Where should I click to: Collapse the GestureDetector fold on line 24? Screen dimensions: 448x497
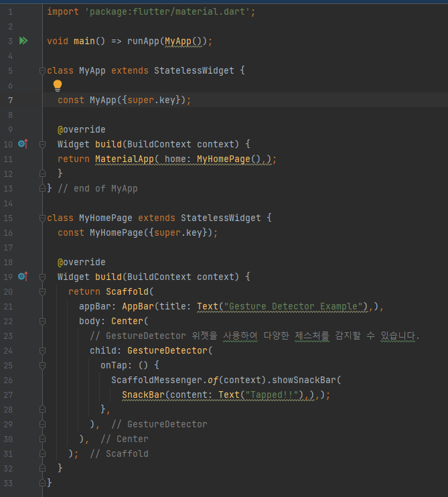point(42,351)
